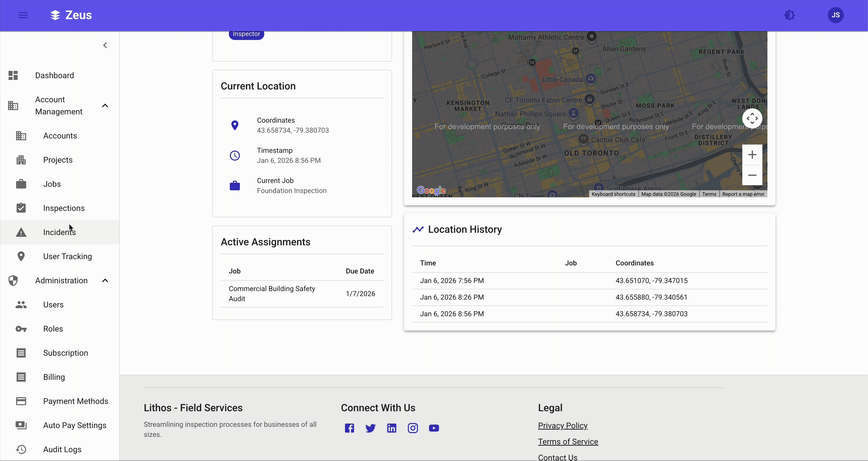Collapse the Account Management section
Screen dimensions: 868x461
105,105
